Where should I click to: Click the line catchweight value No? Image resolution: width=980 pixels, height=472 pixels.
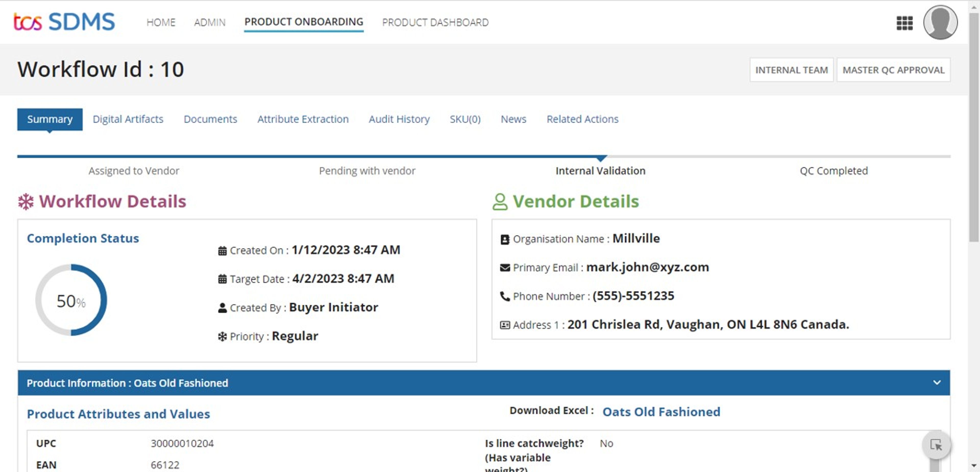tap(606, 443)
